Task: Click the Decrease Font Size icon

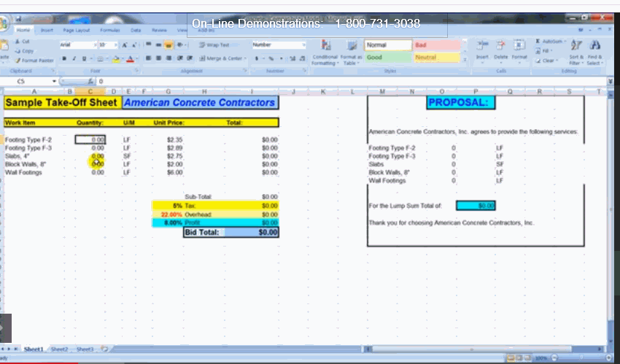Action: pos(134,45)
